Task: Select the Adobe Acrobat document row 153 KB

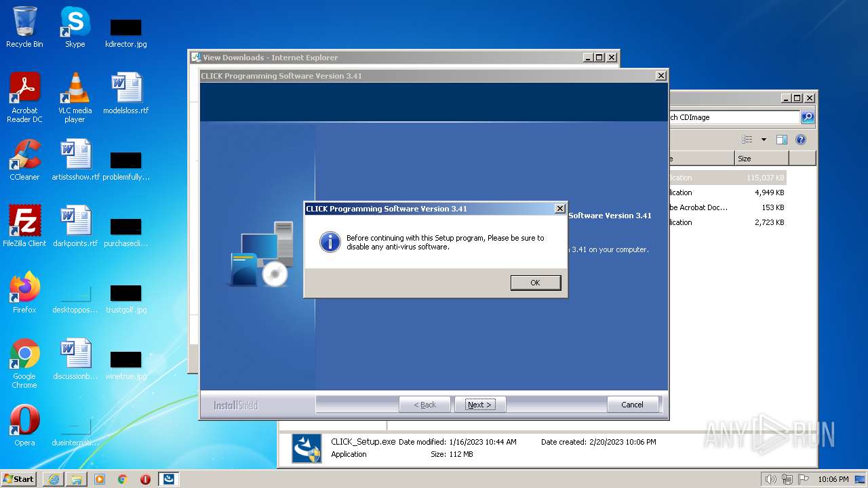Action: pyautogui.click(x=727, y=207)
